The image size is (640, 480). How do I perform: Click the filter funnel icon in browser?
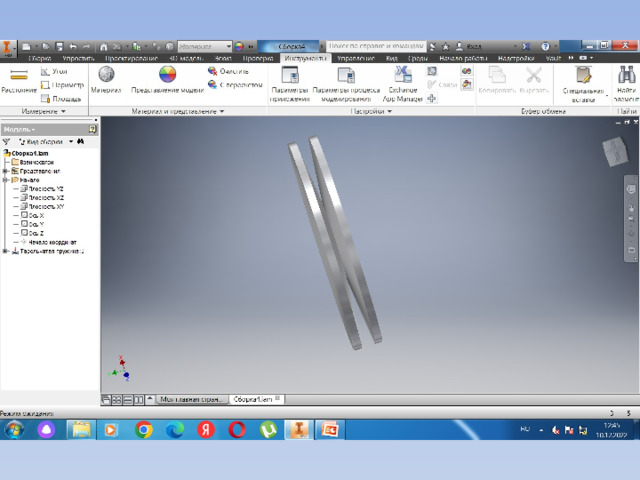7,142
